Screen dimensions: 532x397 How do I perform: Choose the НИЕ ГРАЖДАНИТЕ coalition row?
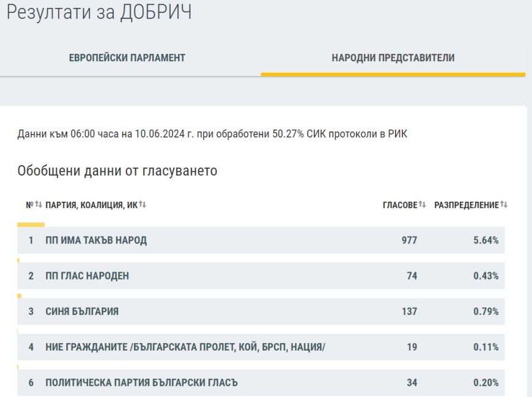(185, 347)
